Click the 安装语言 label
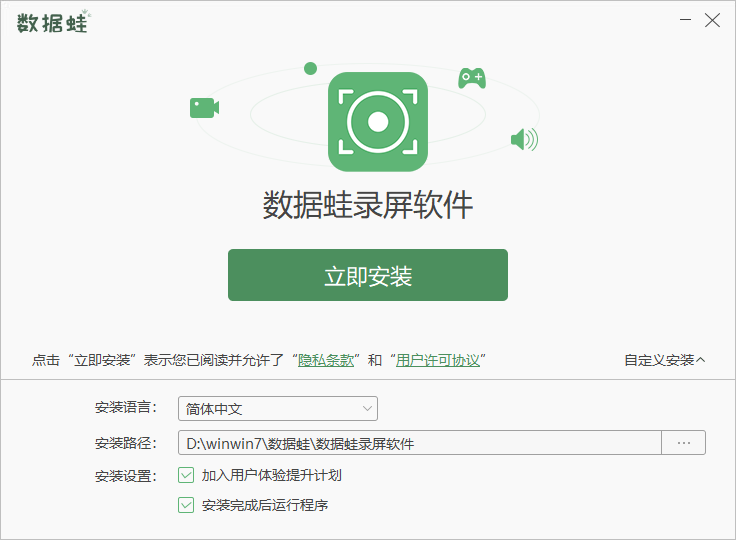Viewport: 736px width, 540px height. click(x=125, y=407)
